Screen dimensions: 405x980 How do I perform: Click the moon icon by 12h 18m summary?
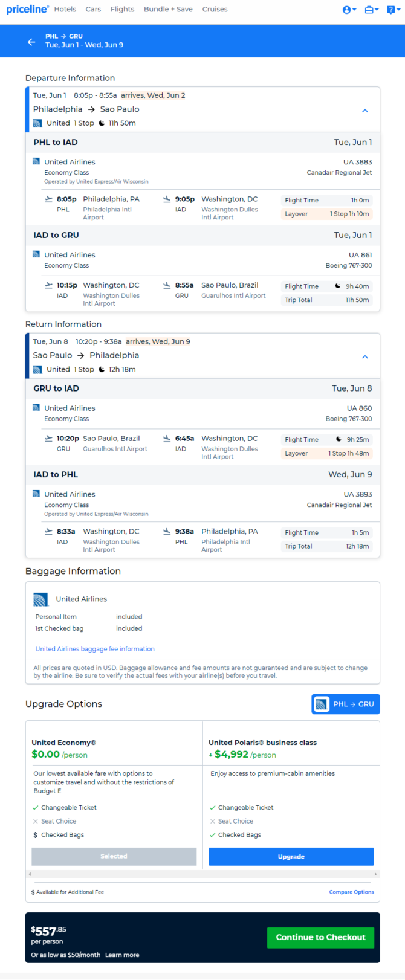click(101, 369)
